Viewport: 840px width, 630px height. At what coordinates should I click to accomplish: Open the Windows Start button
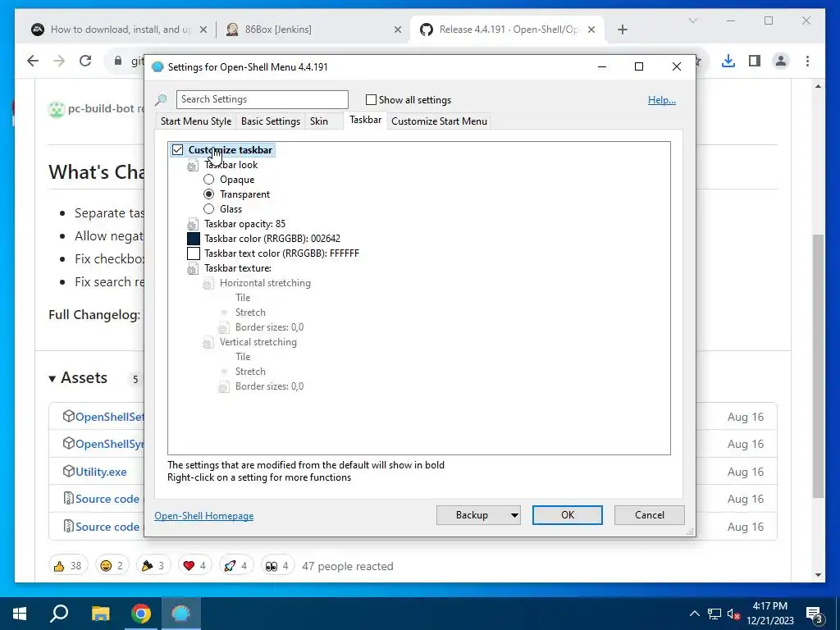(x=20, y=614)
